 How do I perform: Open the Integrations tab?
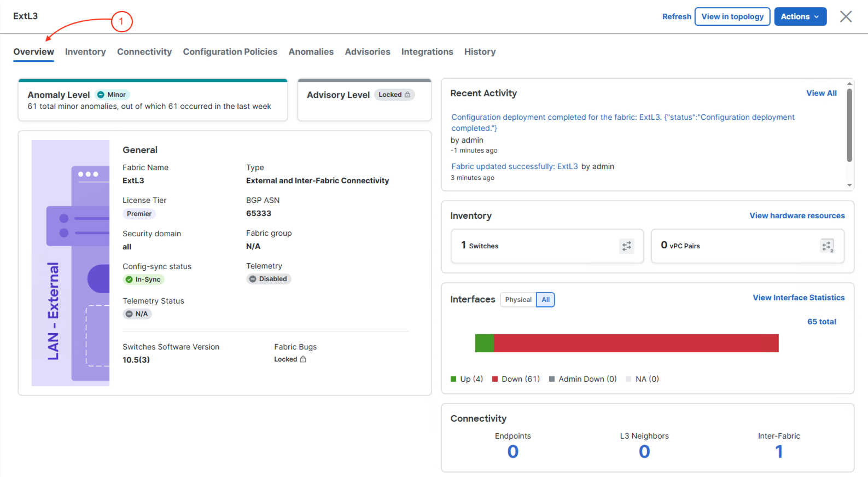(427, 52)
